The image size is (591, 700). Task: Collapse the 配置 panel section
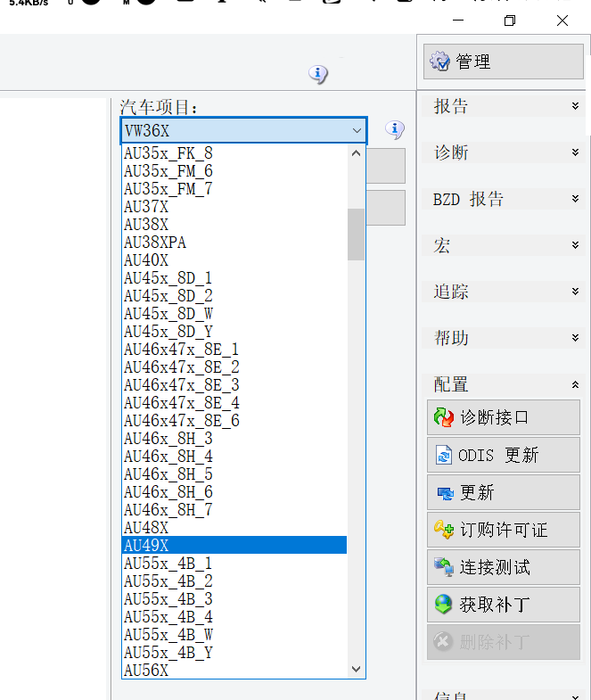[x=575, y=385]
